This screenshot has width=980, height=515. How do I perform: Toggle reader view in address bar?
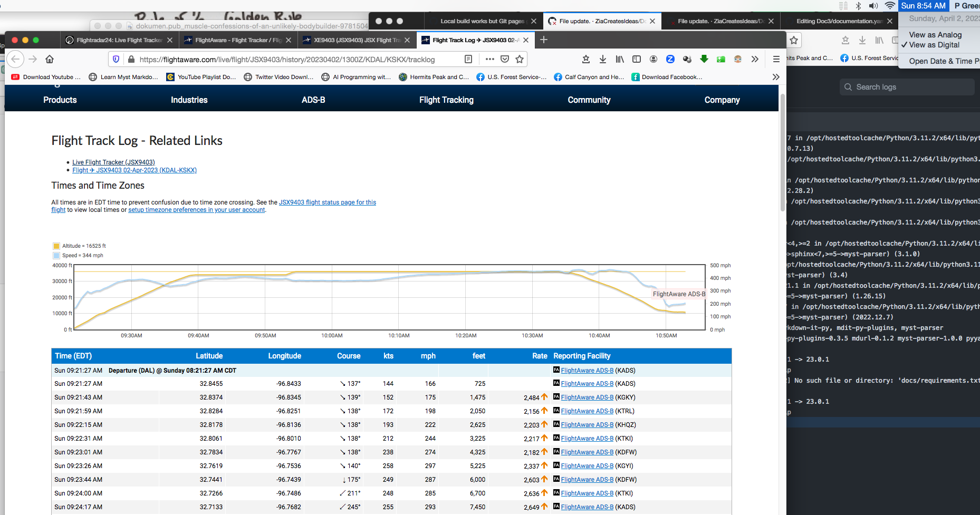[x=468, y=59]
